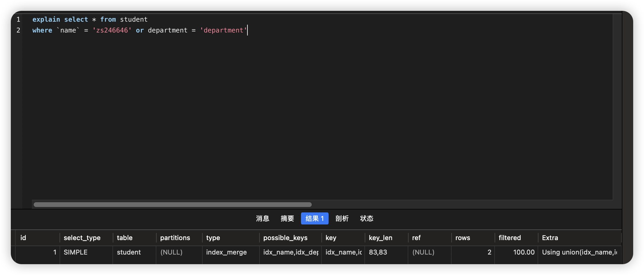Click the editor horizontal scrollbar thumb
The width and height of the screenshot is (644, 275).
point(173,205)
